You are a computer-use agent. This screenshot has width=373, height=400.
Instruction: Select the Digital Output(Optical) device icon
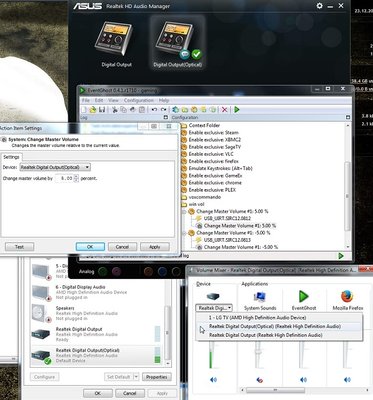coord(175,39)
